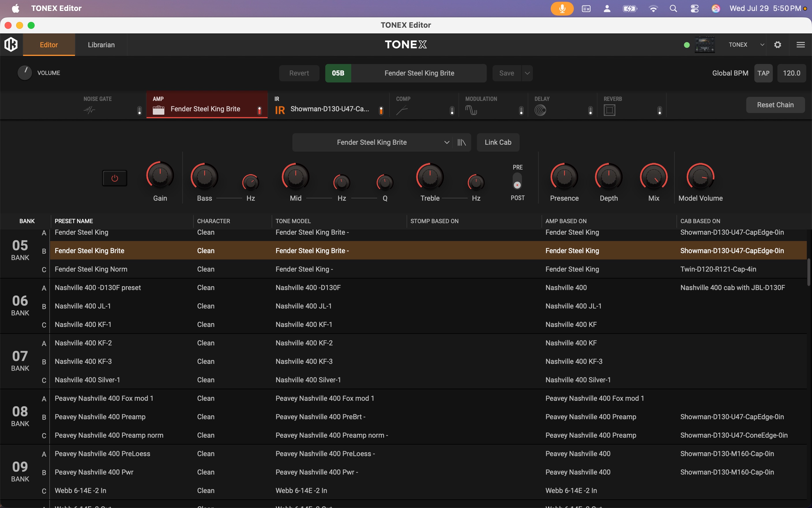Select preset Webb 6-14E -2 In
Viewport: 812px width, 508px height.
[x=428, y=490]
